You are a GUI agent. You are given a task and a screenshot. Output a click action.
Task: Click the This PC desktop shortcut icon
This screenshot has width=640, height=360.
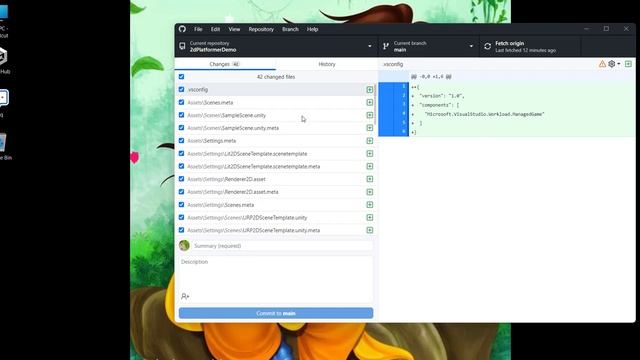[3, 12]
